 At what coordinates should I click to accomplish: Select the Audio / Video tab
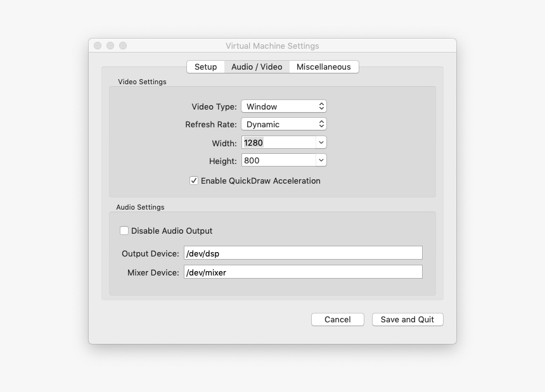pyautogui.click(x=257, y=66)
